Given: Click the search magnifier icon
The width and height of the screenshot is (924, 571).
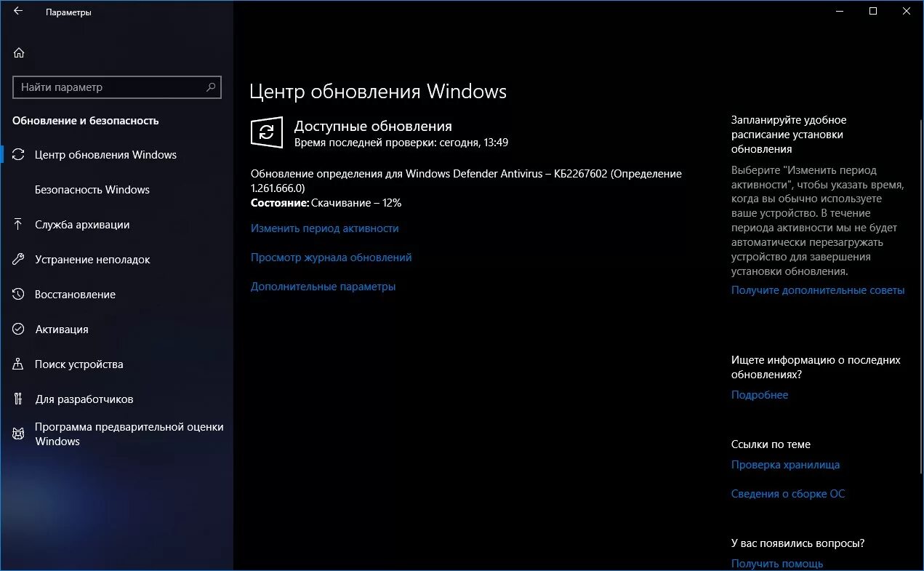Looking at the screenshot, I should click(211, 87).
